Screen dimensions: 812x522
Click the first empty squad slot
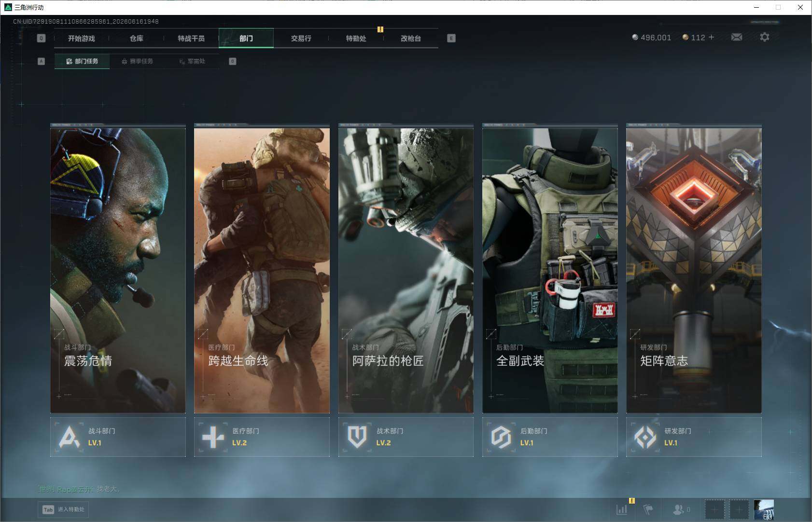(714, 509)
